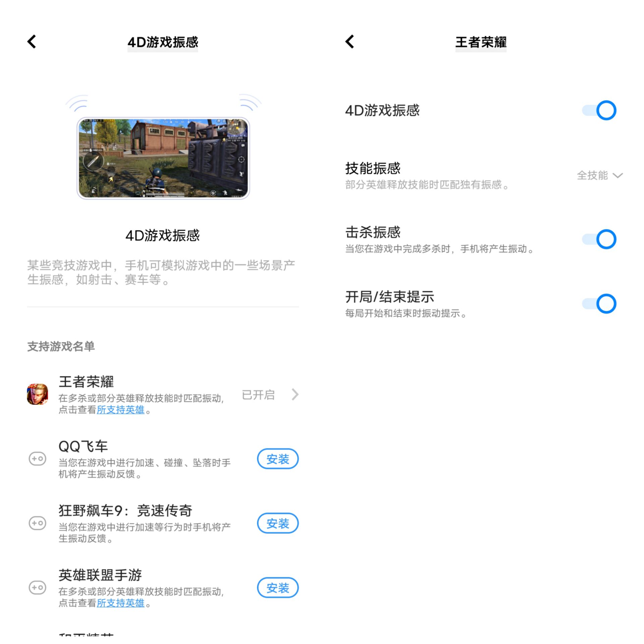Tap the 技能振感 setting label

(x=373, y=168)
